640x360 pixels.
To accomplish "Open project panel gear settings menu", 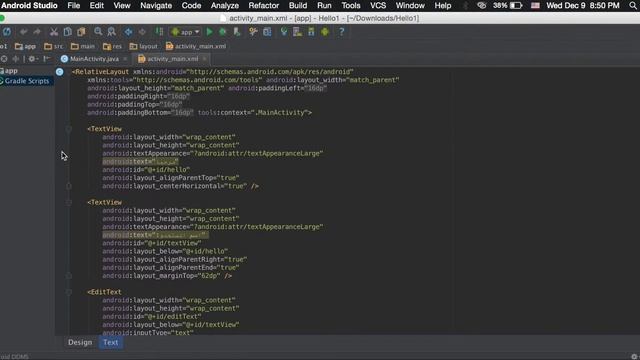I will (x=33, y=59).
